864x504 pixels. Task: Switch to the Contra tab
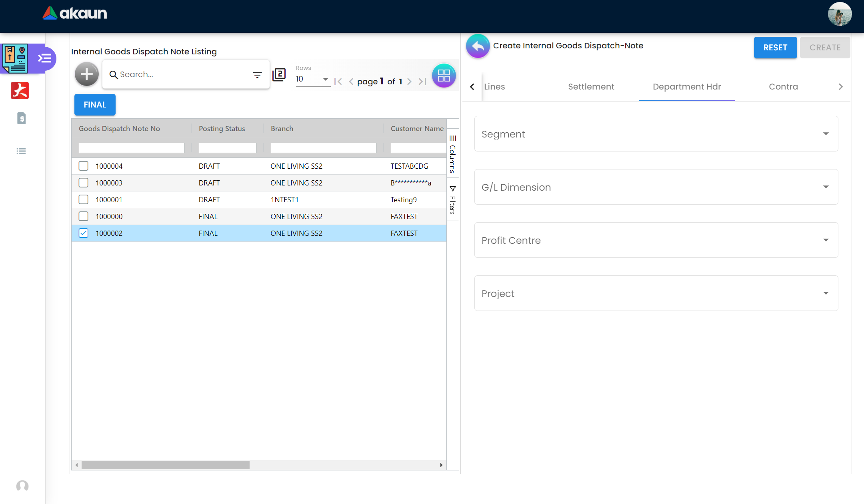click(x=783, y=87)
